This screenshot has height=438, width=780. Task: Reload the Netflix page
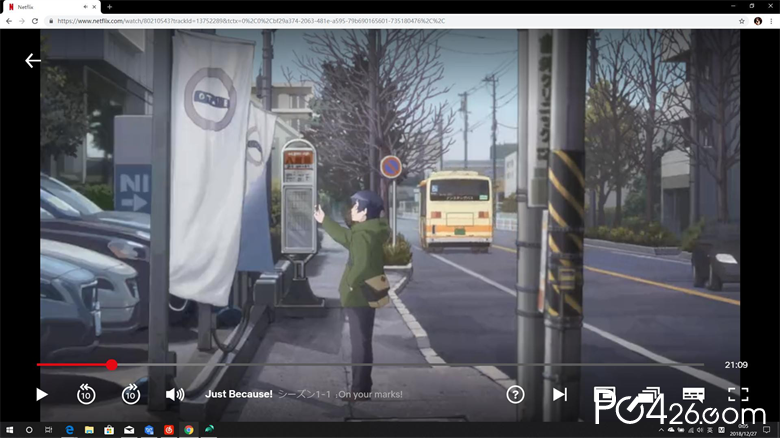point(35,21)
